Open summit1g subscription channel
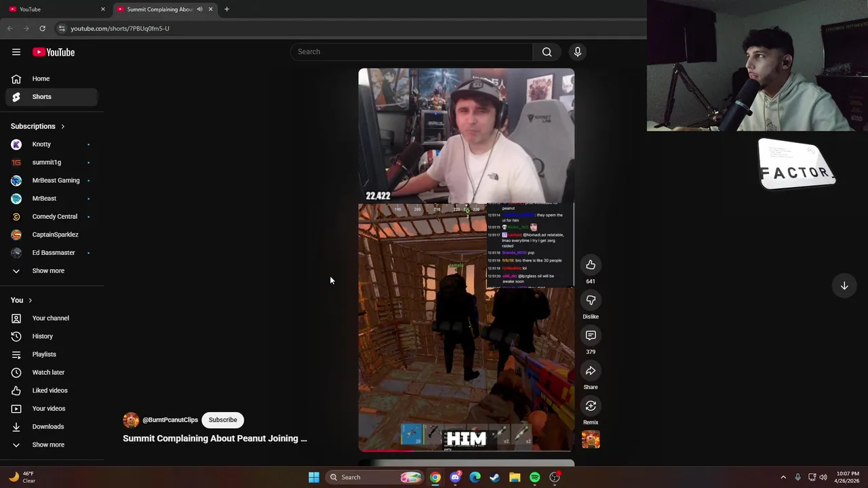868x488 pixels. [x=52, y=162]
